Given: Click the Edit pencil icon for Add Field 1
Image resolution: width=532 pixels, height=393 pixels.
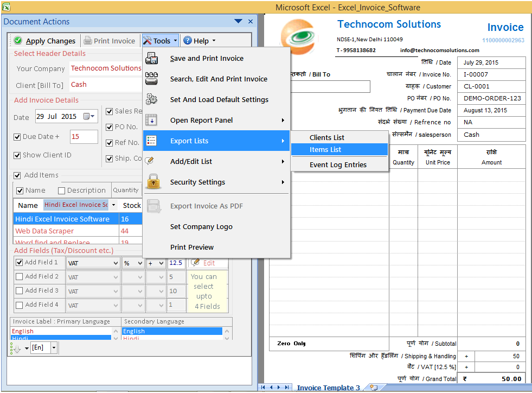Looking at the screenshot, I should [x=195, y=263].
